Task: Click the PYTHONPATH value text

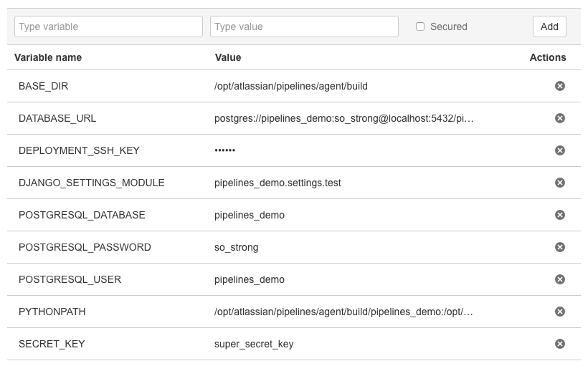Action: 343,312
